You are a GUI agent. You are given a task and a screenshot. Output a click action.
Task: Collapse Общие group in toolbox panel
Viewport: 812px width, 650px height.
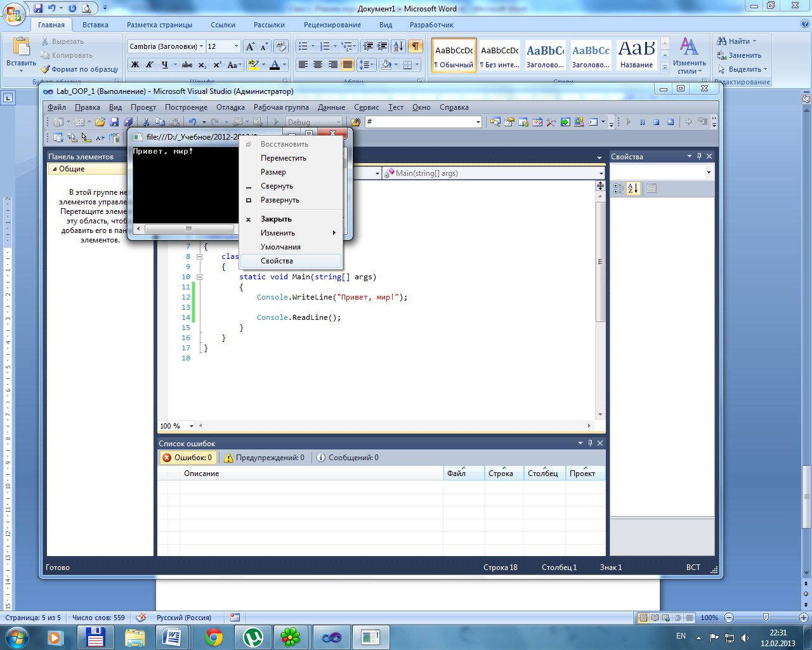point(55,169)
